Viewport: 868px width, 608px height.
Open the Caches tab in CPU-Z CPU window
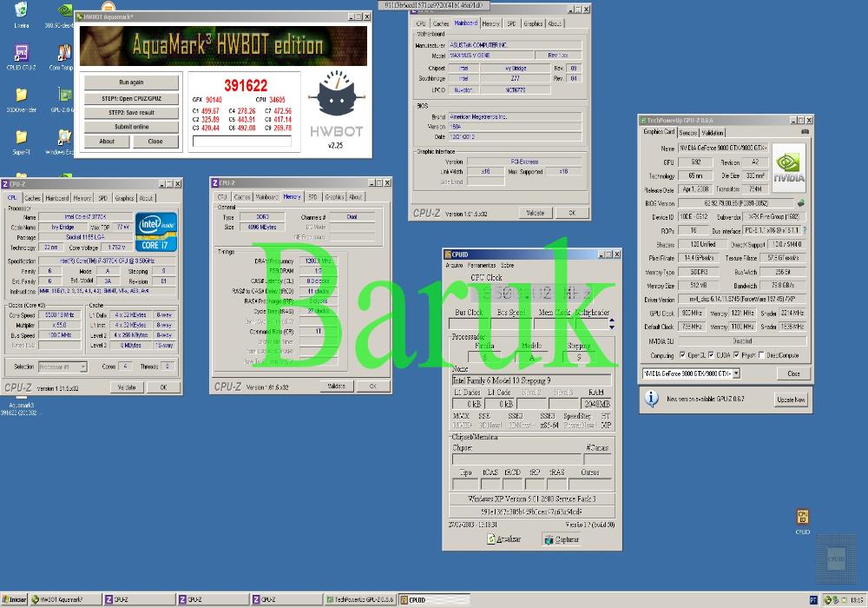32,198
